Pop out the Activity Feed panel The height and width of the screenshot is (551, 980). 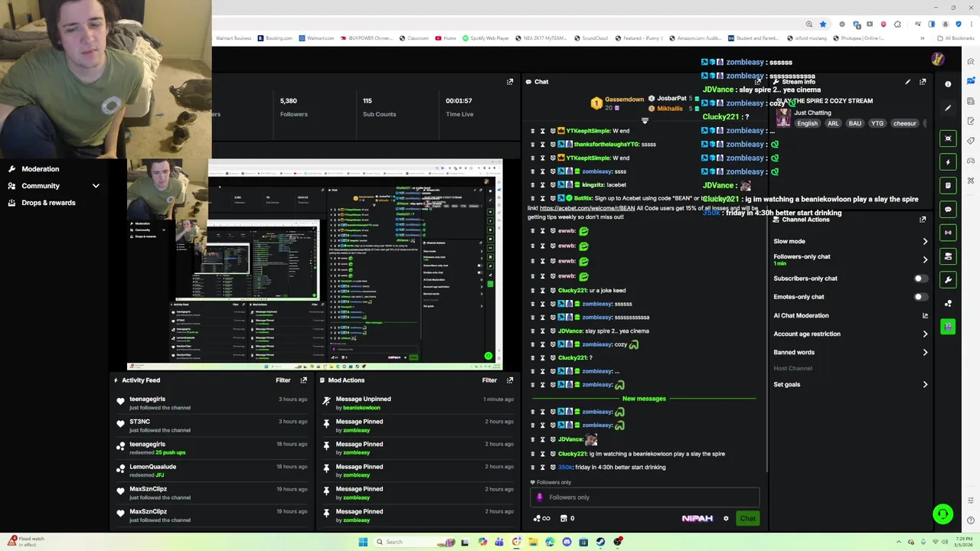(304, 380)
